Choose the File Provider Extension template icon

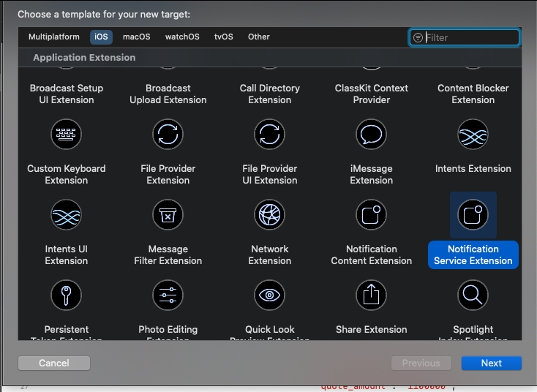coord(168,135)
